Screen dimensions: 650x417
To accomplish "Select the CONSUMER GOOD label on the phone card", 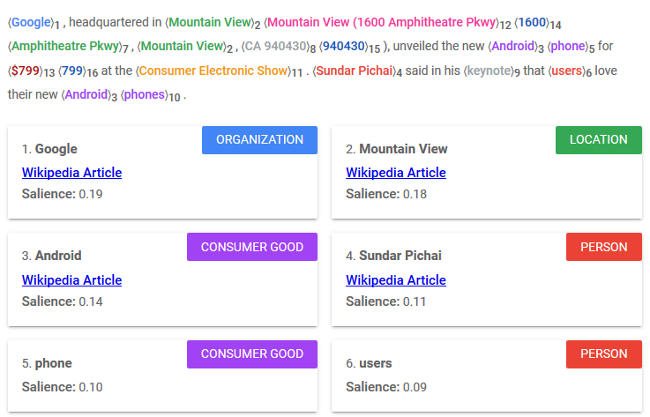I will click(252, 354).
